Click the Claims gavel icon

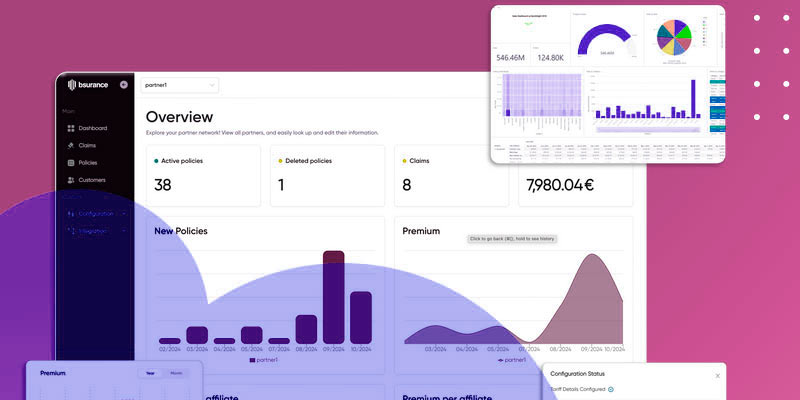71,145
